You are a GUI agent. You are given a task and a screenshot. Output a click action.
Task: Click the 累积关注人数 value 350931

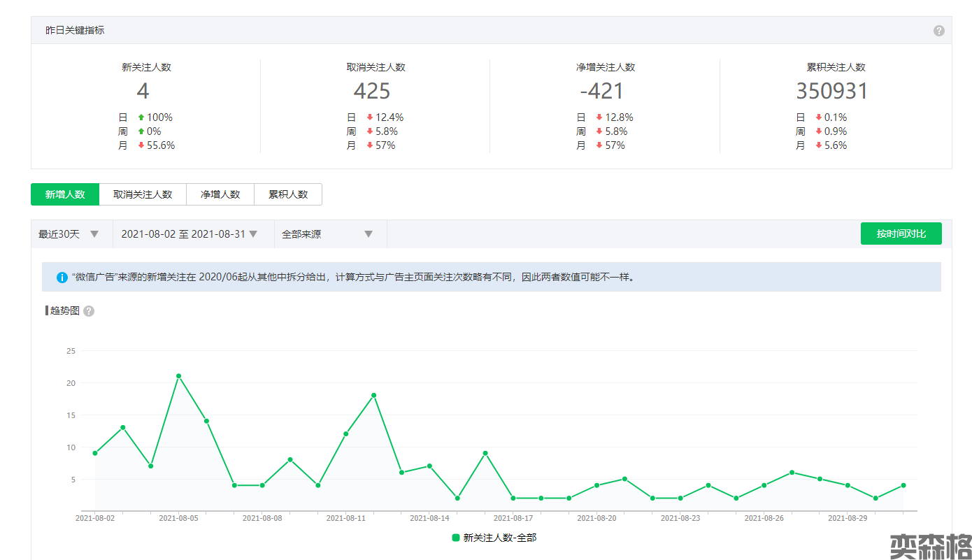point(832,92)
